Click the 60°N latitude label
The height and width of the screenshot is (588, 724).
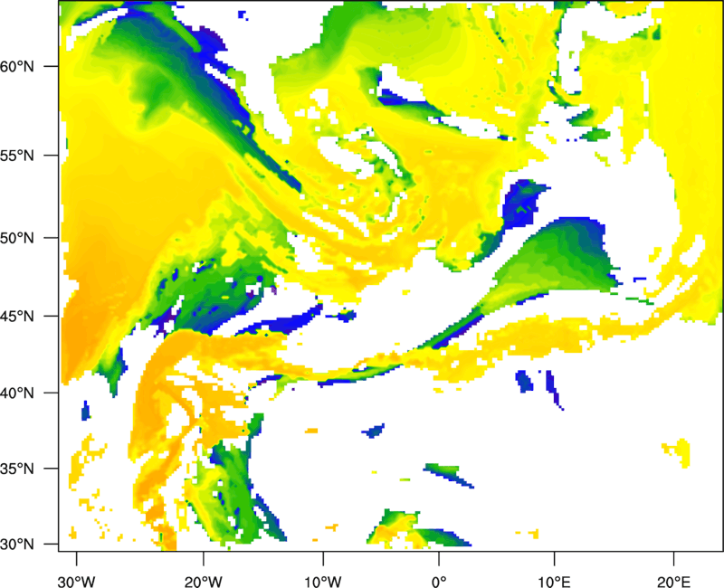[17, 66]
